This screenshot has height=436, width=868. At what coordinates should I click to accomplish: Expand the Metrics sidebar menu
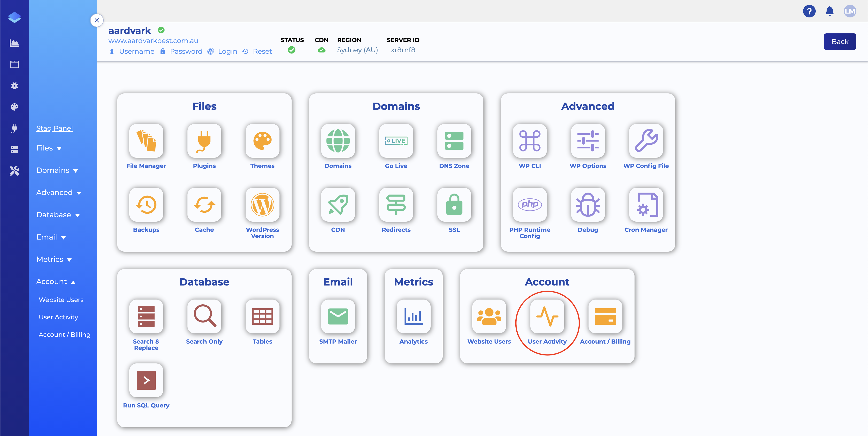click(x=54, y=259)
